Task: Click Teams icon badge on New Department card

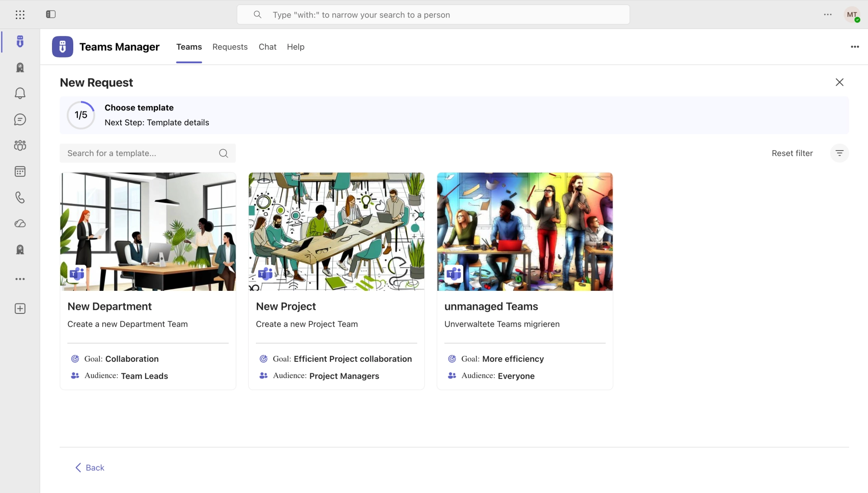Action: 77,274
